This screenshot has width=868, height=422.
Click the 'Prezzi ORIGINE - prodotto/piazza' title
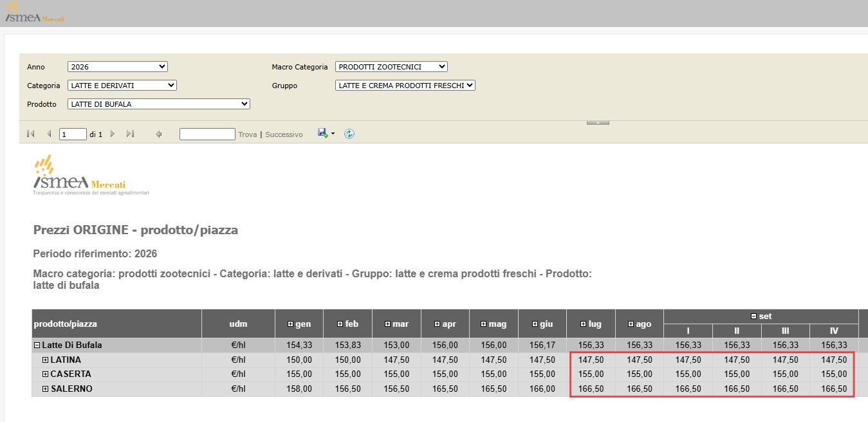[136, 230]
